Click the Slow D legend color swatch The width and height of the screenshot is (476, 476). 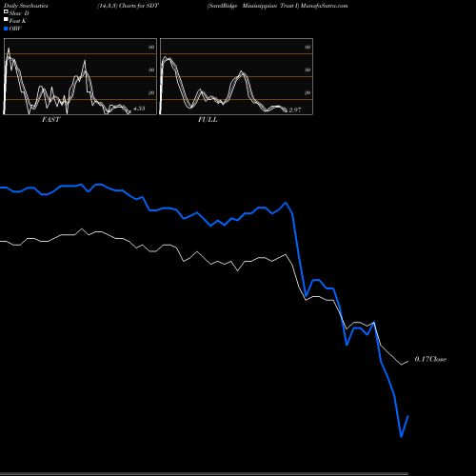coord(6,11)
